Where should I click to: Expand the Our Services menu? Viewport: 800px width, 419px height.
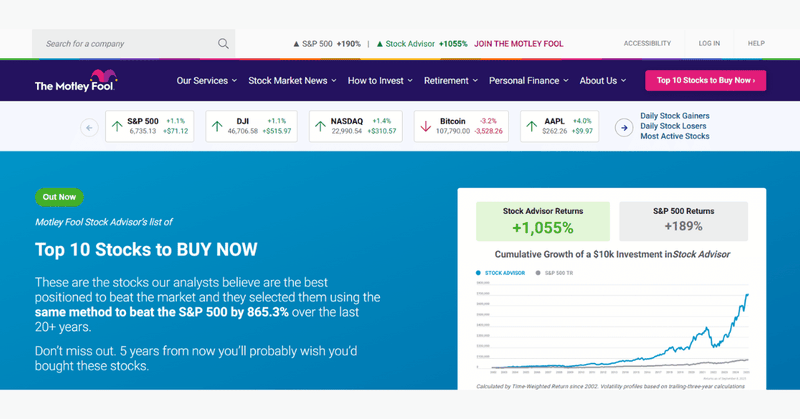(207, 81)
